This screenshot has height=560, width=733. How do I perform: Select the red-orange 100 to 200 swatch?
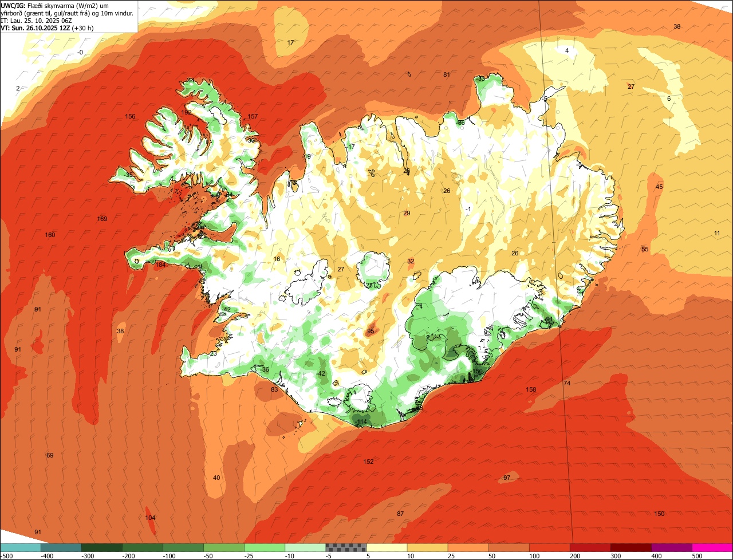pos(550,547)
